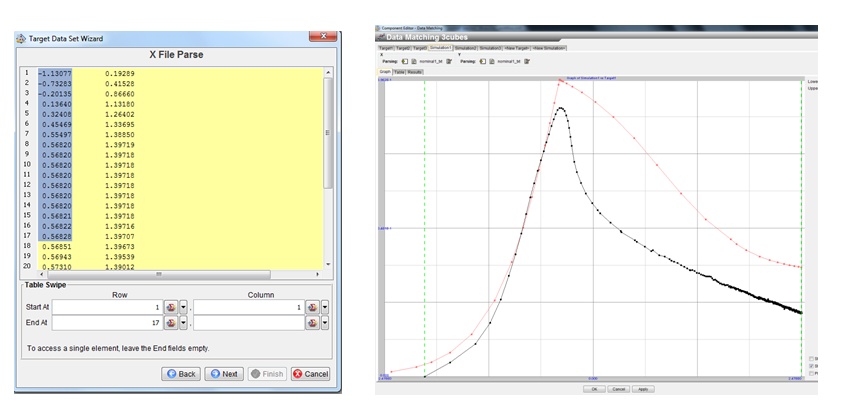Open End At Row dropdown arrow

pos(183,323)
